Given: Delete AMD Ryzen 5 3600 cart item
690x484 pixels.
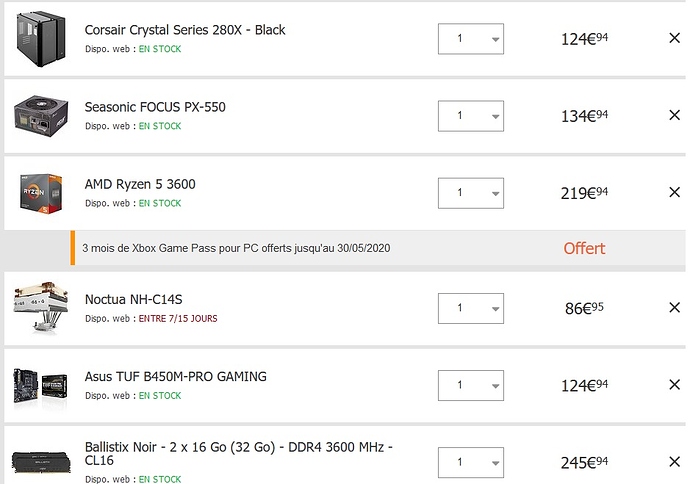Looking at the screenshot, I should pyautogui.click(x=674, y=192).
